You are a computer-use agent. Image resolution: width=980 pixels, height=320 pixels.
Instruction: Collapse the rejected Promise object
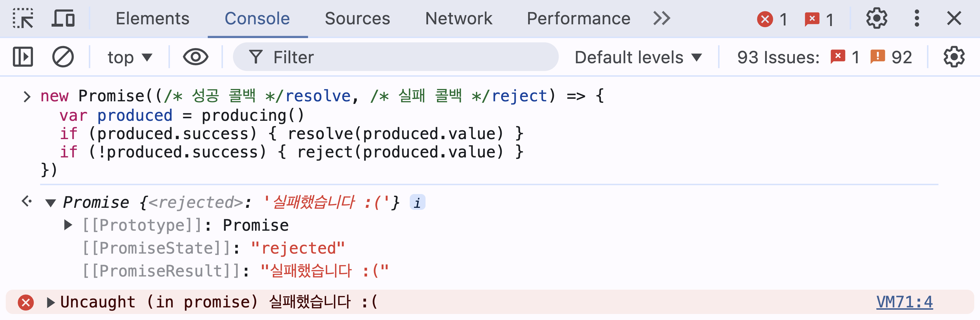click(x=51, y=203)
